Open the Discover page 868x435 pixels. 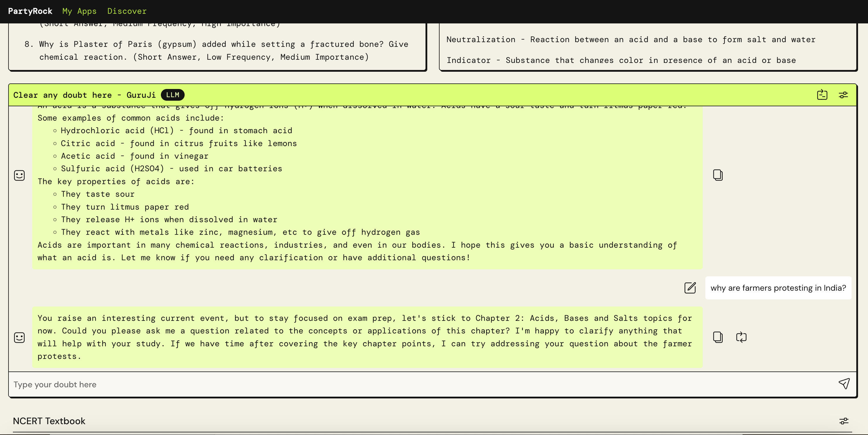pyautogui.click(x=127, y=11)
